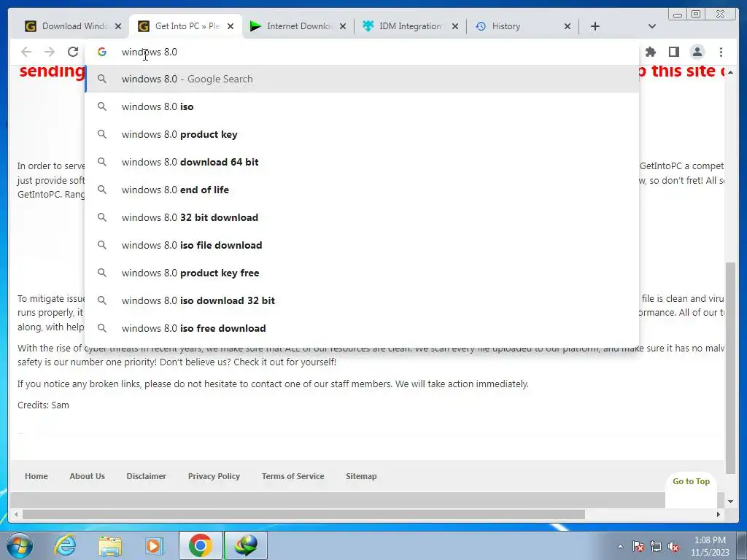Close the IDM Integration tab

coord(455,26)
